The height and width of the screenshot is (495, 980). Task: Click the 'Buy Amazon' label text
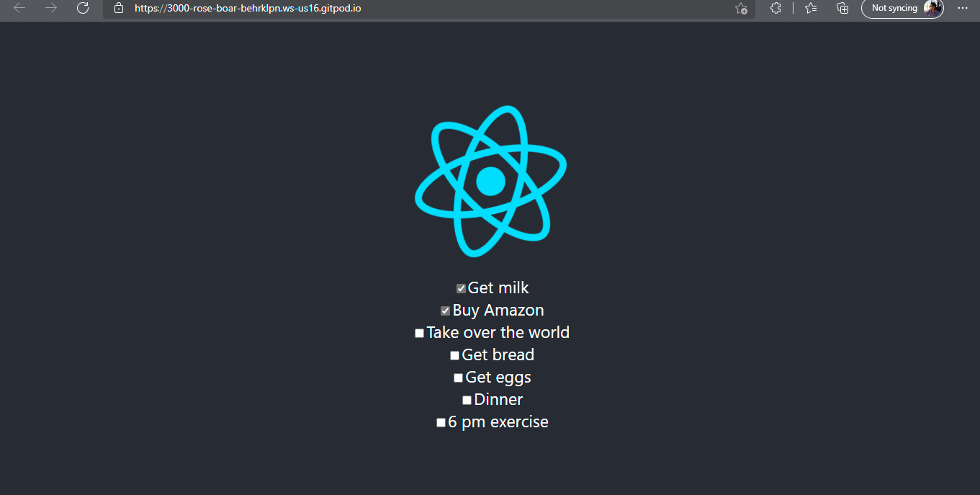click(x=498, y=311)
